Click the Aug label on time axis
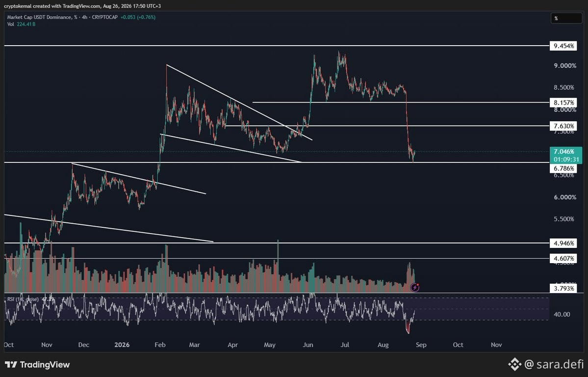Screen dimensions: 588x377 pyautogui.click(x=383, y=345)
